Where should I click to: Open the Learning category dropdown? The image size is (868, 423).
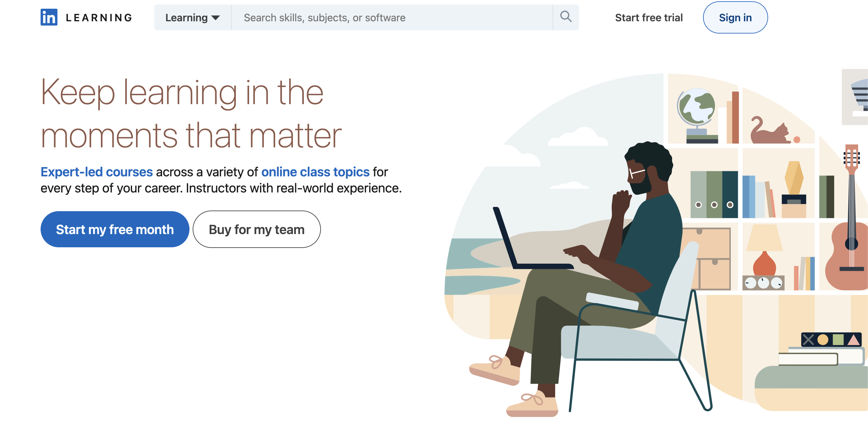coord(192,17)
